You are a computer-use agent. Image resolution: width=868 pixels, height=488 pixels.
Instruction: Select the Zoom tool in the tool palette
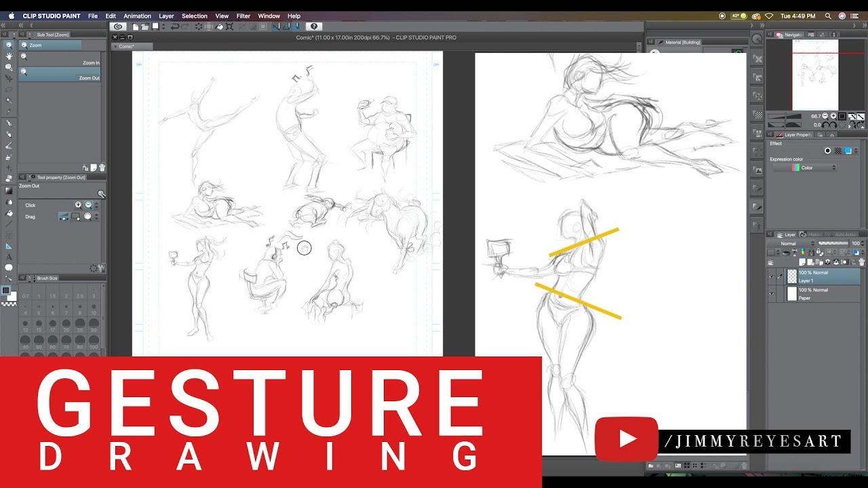(9, 45)
